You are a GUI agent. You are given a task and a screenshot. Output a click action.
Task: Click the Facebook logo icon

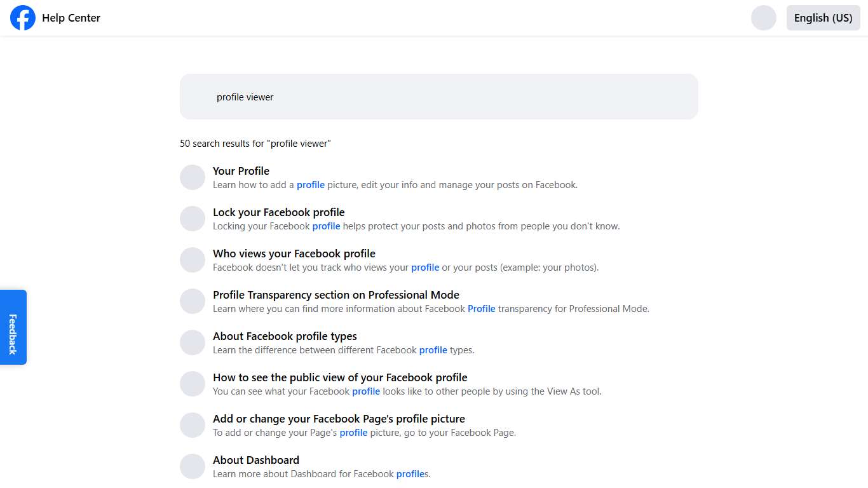coord(22,17)
